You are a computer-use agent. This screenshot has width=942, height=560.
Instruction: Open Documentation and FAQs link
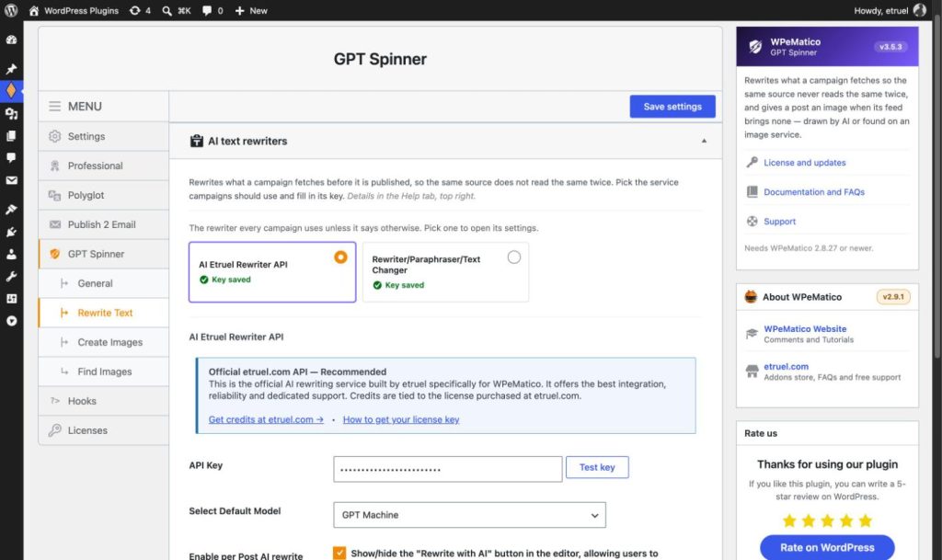[x=814, y=192]
